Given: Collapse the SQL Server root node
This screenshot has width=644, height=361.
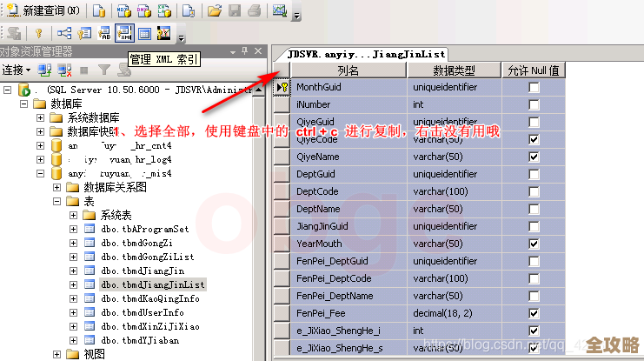Looking at the screenshot, I should pos(8,90).
